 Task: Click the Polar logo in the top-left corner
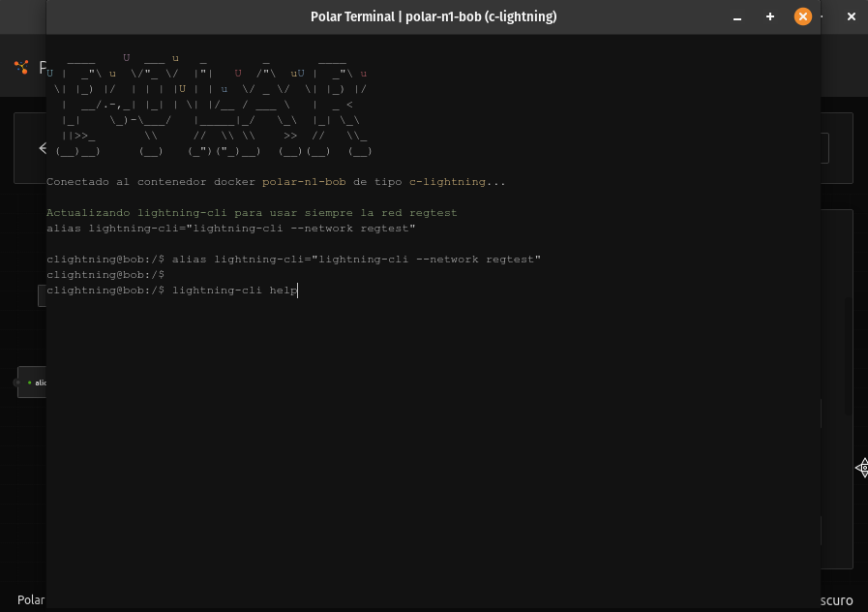pyautogui.click(x=21, y=67)
